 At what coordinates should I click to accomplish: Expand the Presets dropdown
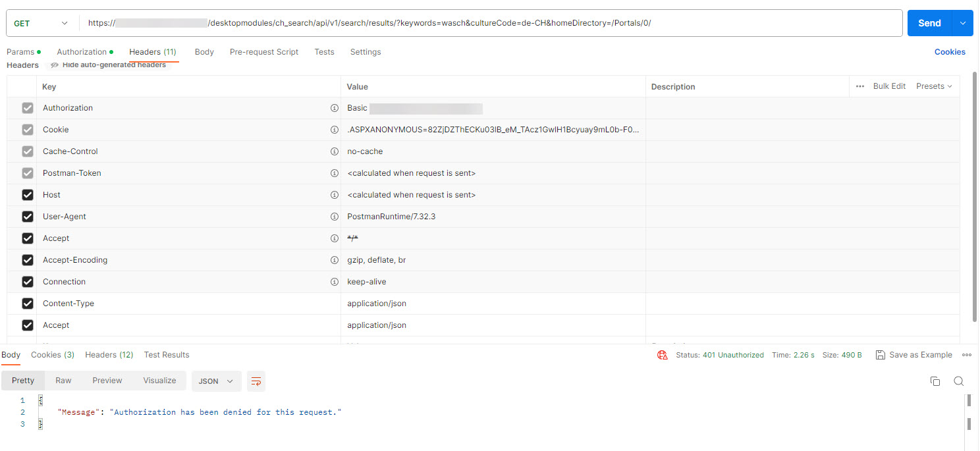[x=934, y=86]
